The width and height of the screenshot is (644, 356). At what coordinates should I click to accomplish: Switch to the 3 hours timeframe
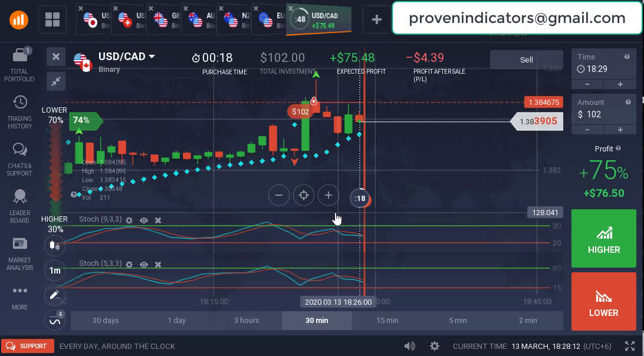[x=247, y=321]
